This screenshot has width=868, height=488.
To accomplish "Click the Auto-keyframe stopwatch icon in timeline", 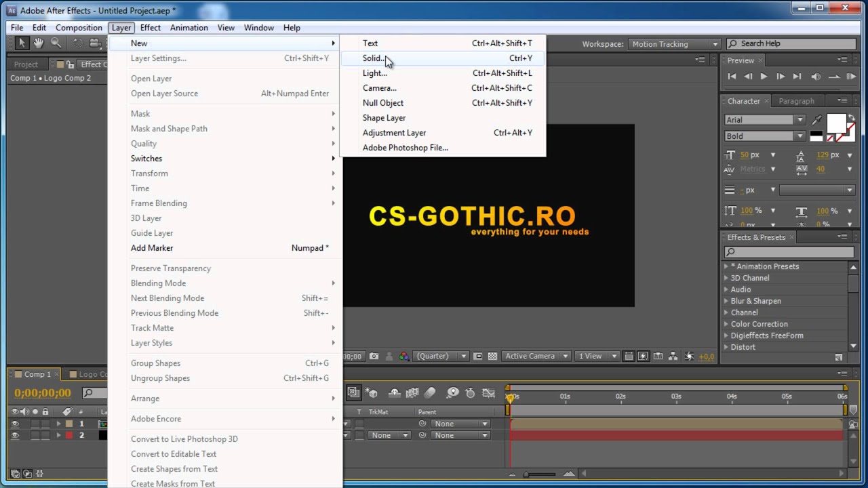I will (470, 392).
